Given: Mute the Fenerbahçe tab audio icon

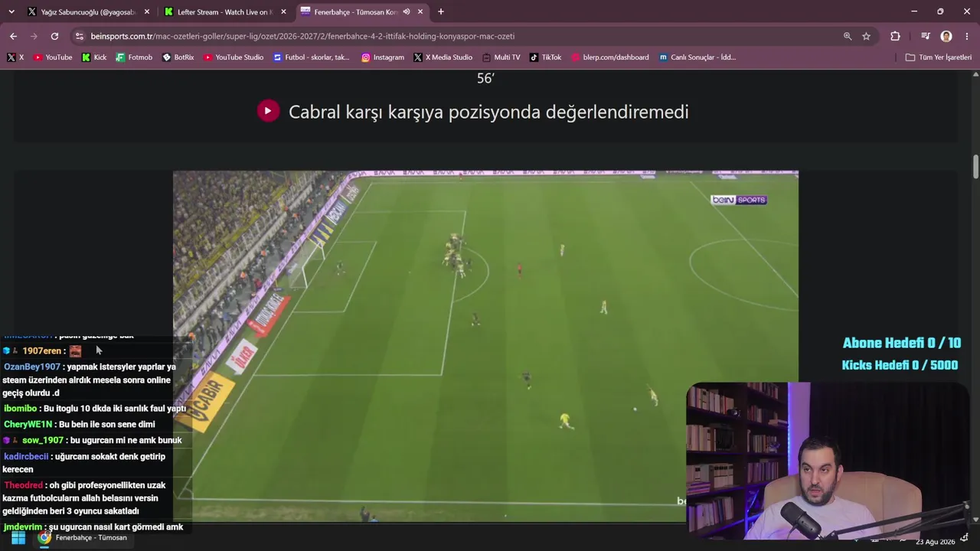Looking at the screenshot, I should (407, 12).
